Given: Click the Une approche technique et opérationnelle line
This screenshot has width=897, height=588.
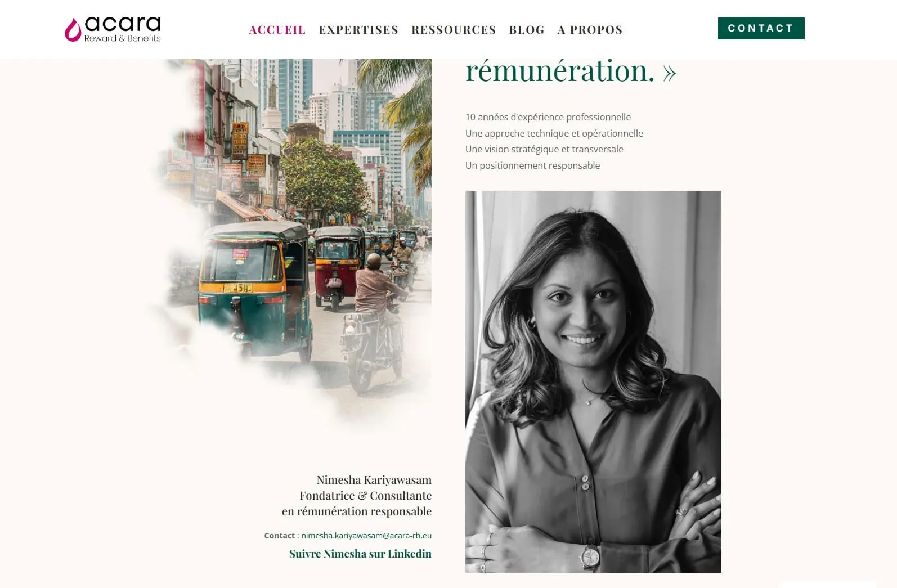Looking at the screenshot, I should (x=554, y=133).
